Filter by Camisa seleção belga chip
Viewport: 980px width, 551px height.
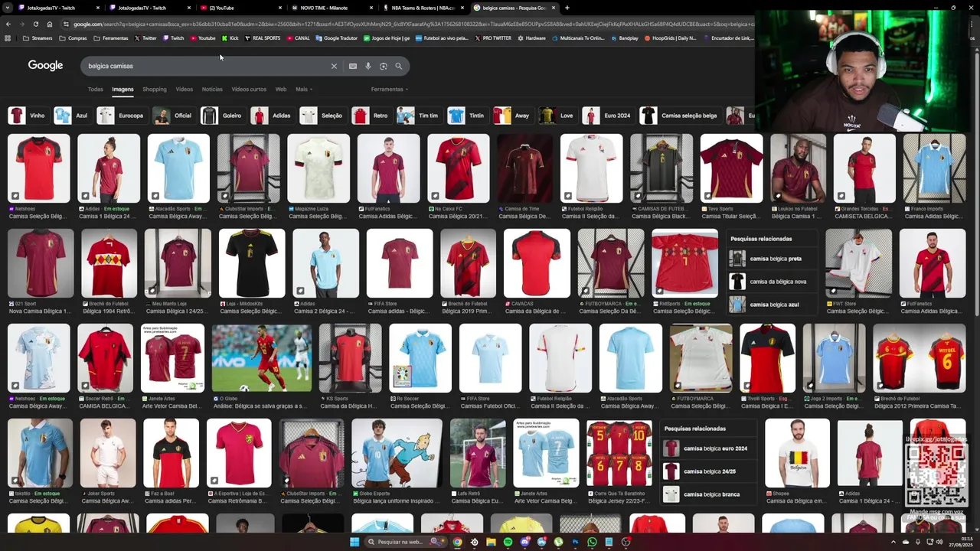tap(680, 116)
